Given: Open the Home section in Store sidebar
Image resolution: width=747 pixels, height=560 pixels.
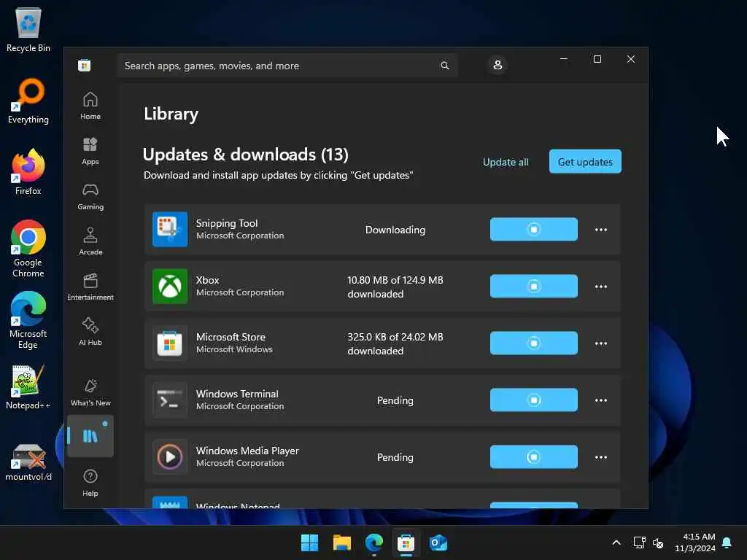Looking at the screenshot, I should pyautogui.click(x=90, y=106).
